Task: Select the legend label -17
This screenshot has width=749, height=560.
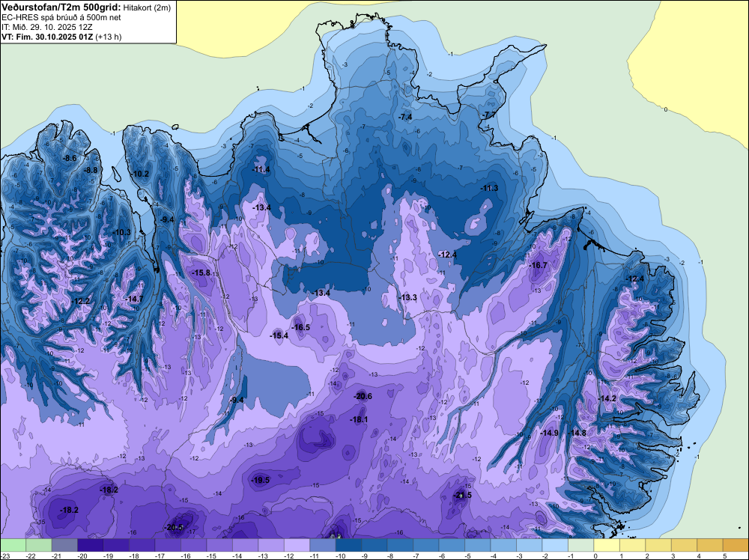Action: tap(160, 556)
